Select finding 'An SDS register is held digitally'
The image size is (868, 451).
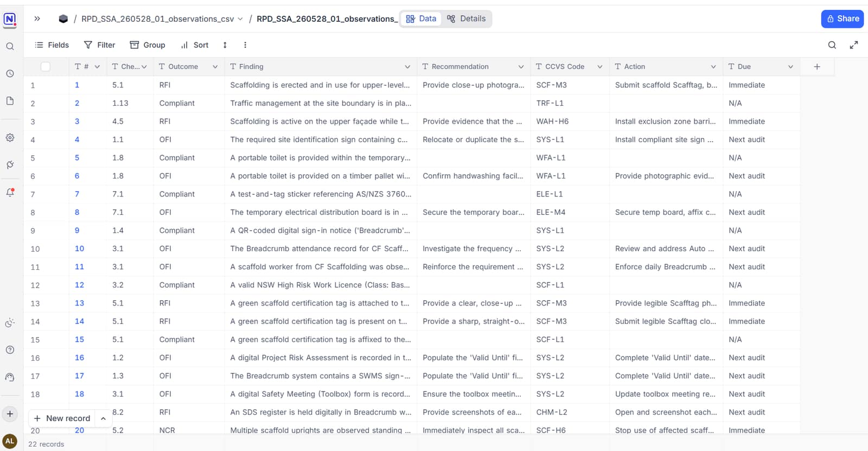[x=321, y=412]
